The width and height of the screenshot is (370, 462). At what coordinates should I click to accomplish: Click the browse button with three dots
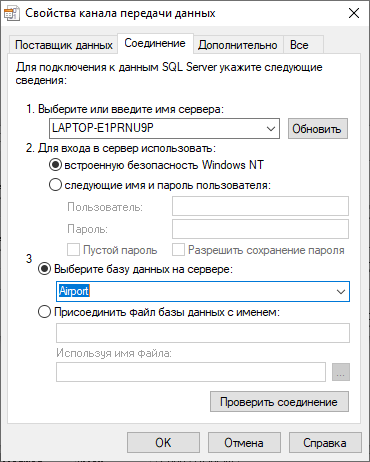pyautogui.click(x=341, y=372)
